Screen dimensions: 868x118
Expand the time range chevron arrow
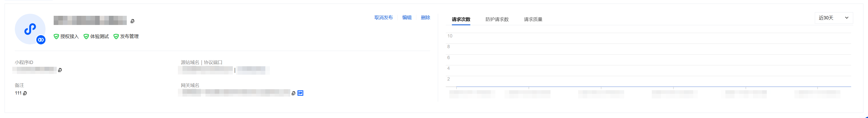[847, 18]
